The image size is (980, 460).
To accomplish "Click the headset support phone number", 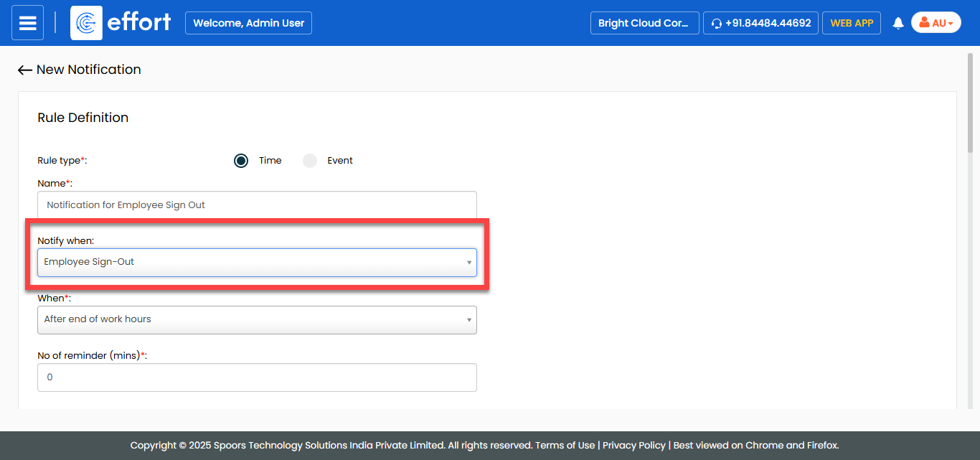I will (x=760, y=23).
